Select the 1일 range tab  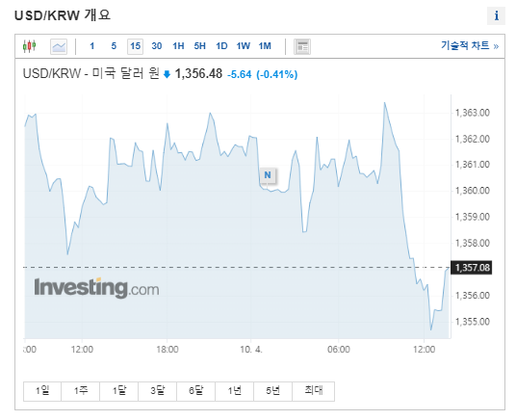tap(42, 391)
